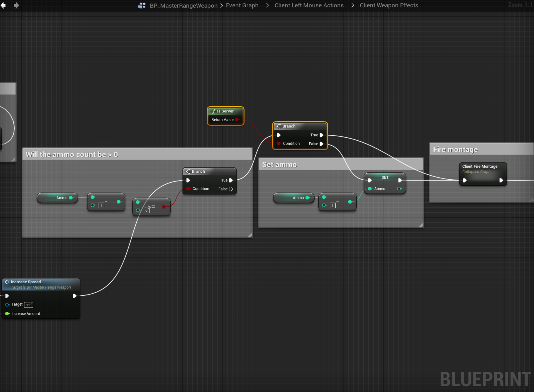Click the subtract value field in the Set ammo comment
This screenshot has height=392, width=534.
click(x=333, y=206)
